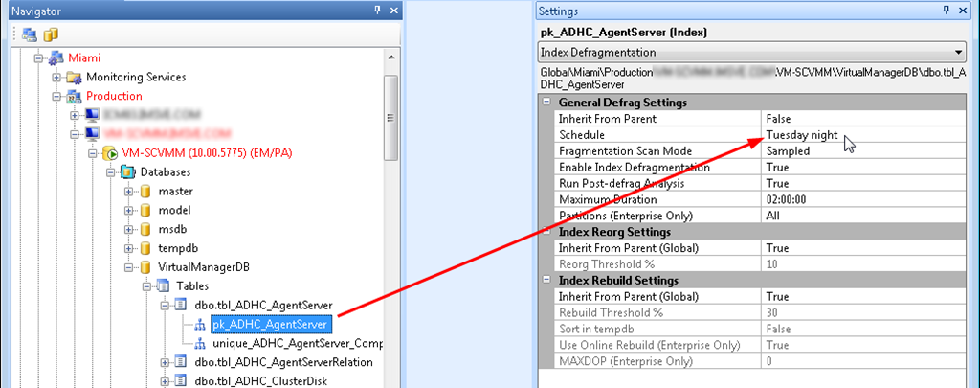Click the yellow databases toolbar icon in Navigator

tap(51, 34)
